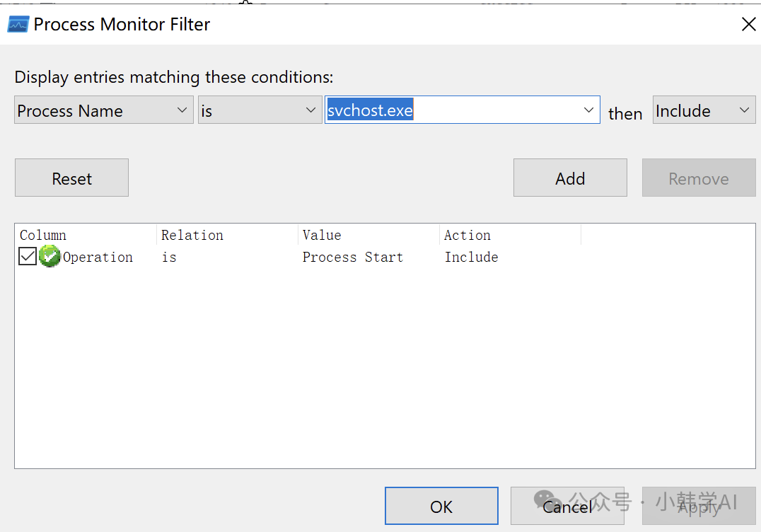
Task: Click the green checkmark icon beside Operation
Action: (x=50, y=257)
